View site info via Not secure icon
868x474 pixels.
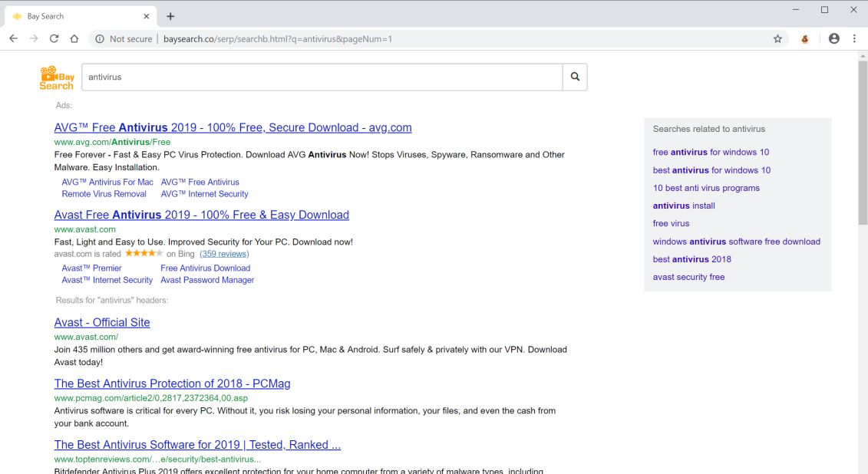click(100, 38)
